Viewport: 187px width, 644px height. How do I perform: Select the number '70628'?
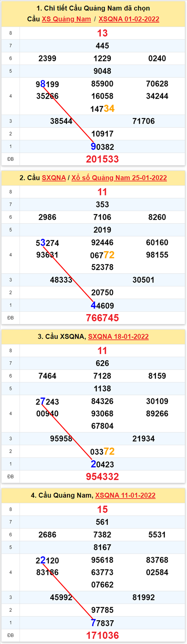[x=157, y=84]
